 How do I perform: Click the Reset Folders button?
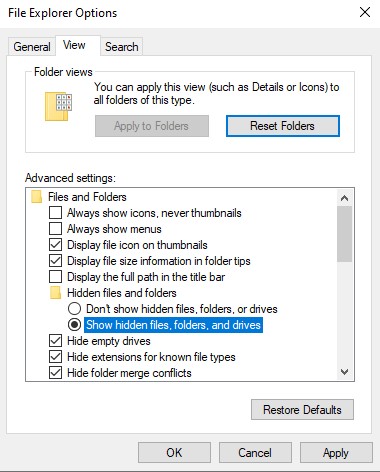pyautogui.click(x=283, y=126)
